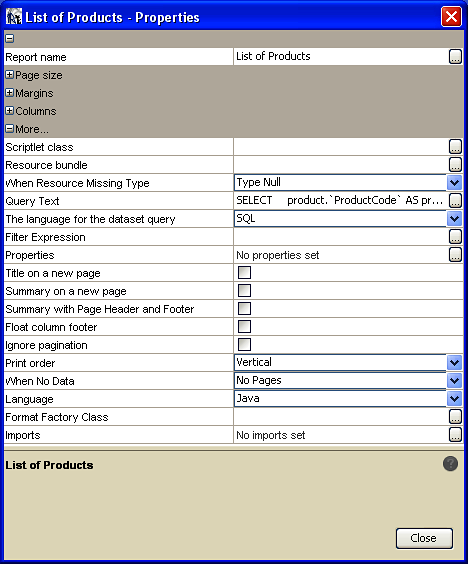Click 'Type Null' combo box value

click(340, 182)
